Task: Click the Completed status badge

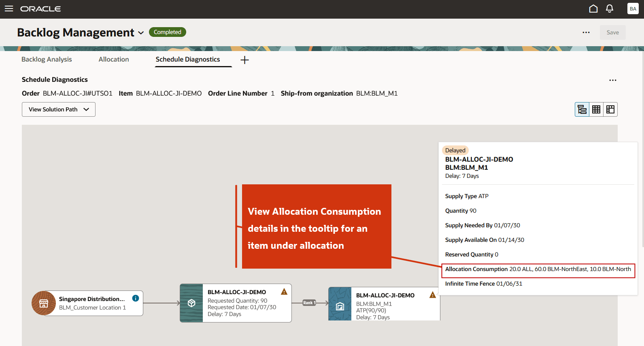Action: click(x=168, y=32)
